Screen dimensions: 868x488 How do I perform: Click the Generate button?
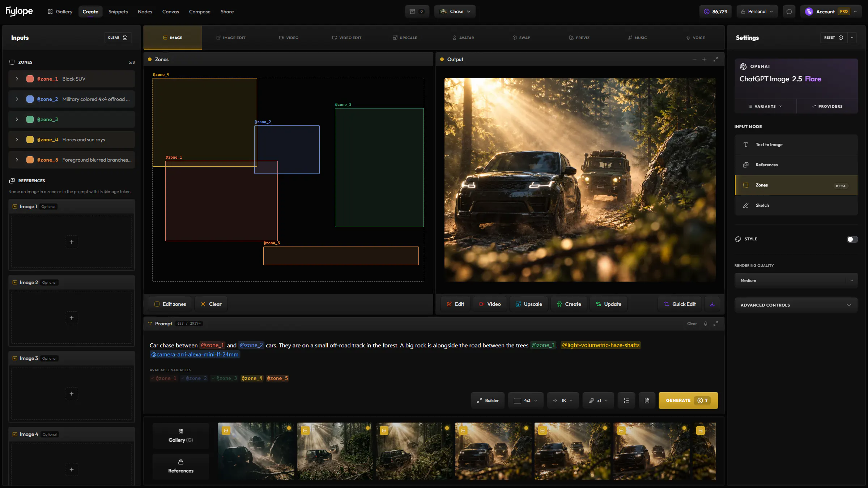pos(688,401)
